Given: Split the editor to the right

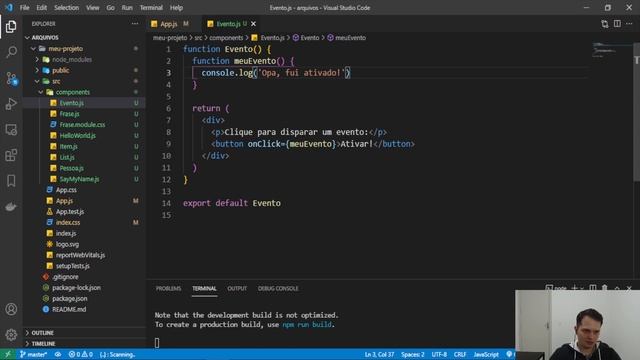Looking at the screenshot, I should pyautogui.click(x=617, y=24).
